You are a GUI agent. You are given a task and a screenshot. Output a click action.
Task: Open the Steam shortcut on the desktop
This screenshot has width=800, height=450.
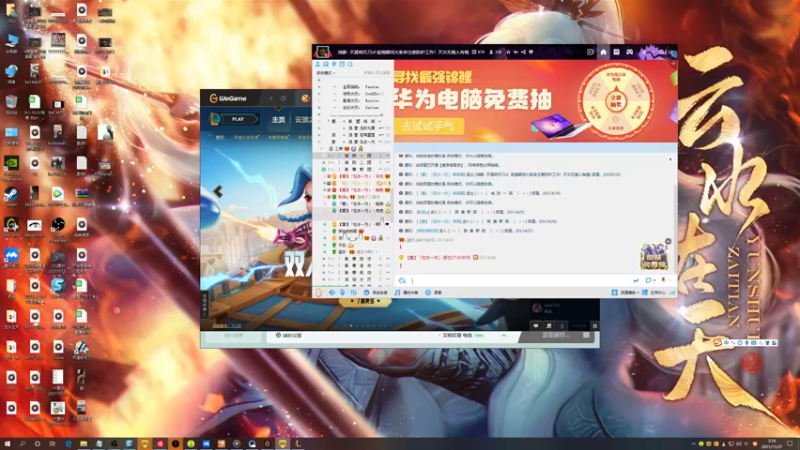point(11,196)
